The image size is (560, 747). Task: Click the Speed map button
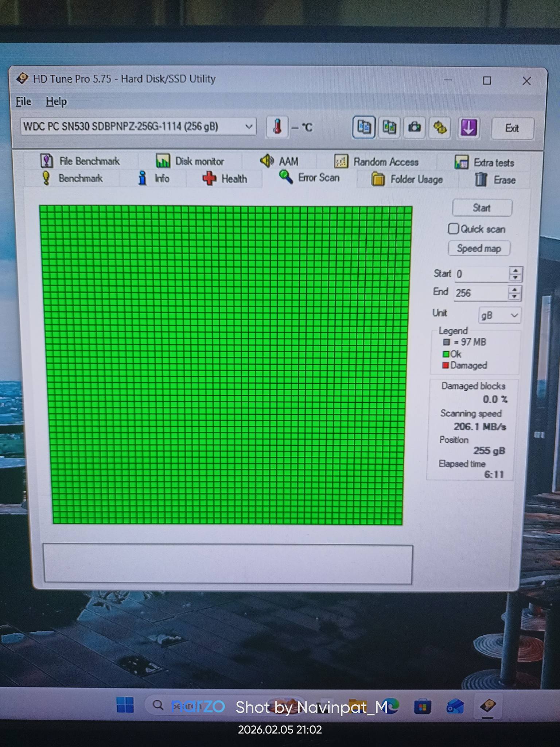pyautogui.click(x=479, y=248)
